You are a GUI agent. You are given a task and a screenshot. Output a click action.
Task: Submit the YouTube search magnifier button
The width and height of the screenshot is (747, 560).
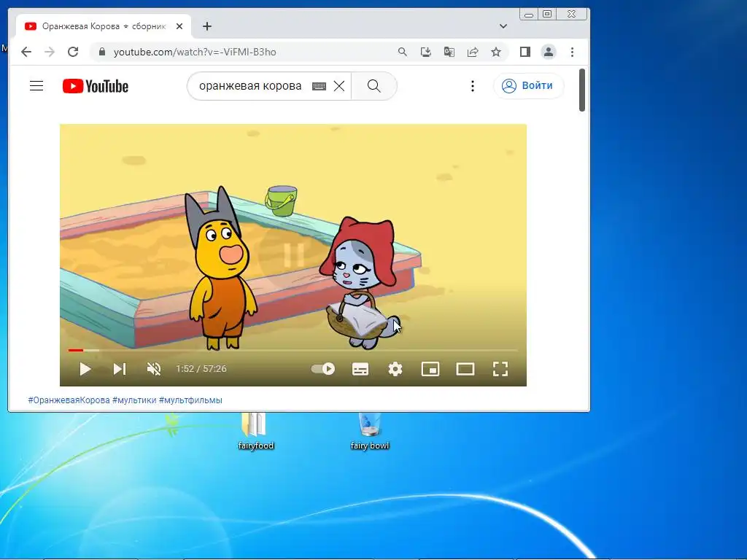(x=374, y=86)
